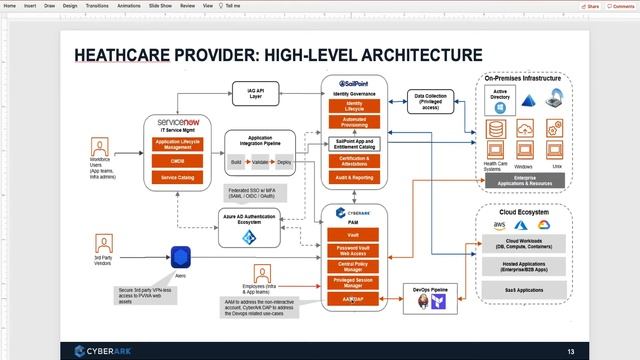This screenshot has height=360, width=640.
Task: Open the Comments pane button
Action: point(620,6)
